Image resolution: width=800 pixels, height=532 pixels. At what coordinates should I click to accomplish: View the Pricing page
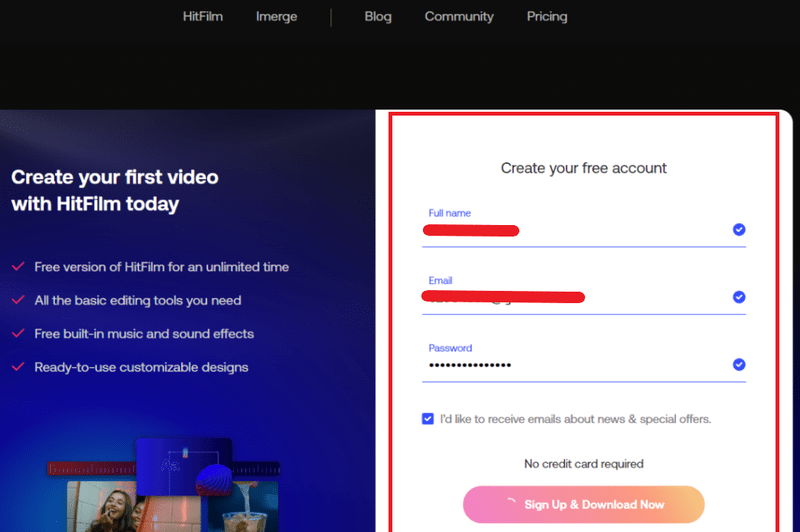[546, 16]
